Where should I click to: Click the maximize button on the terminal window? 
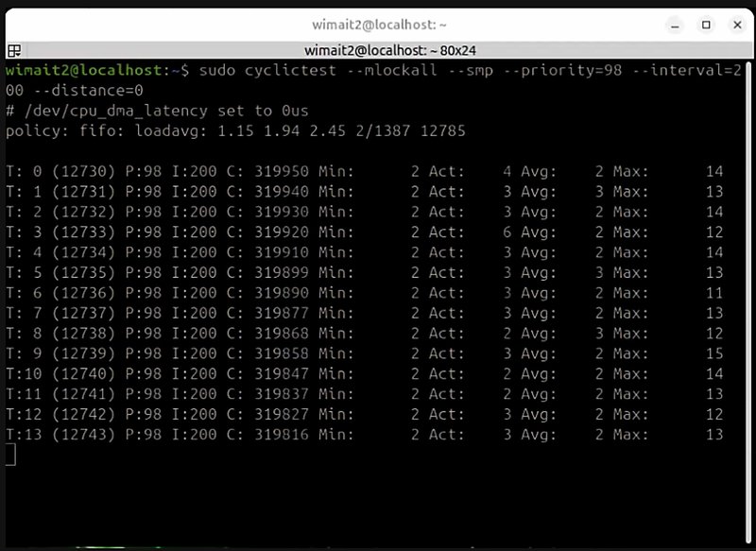coord(706,25)
